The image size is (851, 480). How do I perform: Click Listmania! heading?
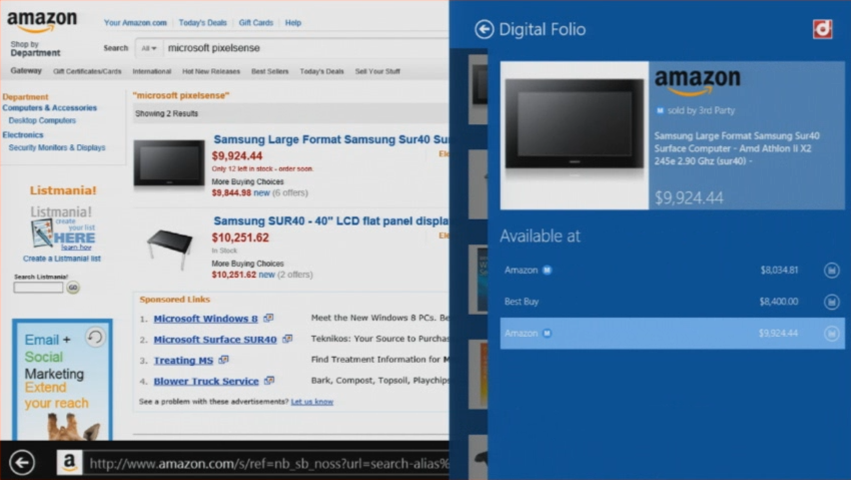pos(63,191)
